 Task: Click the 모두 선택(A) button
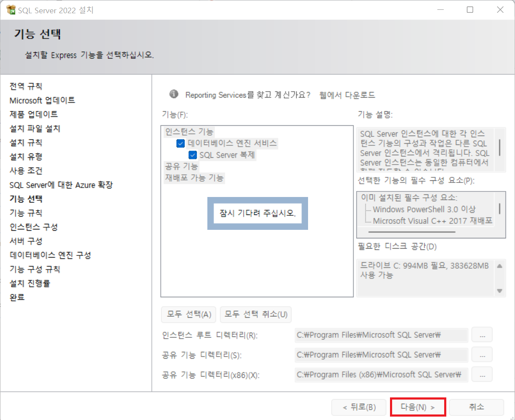(x=189, y=315)
